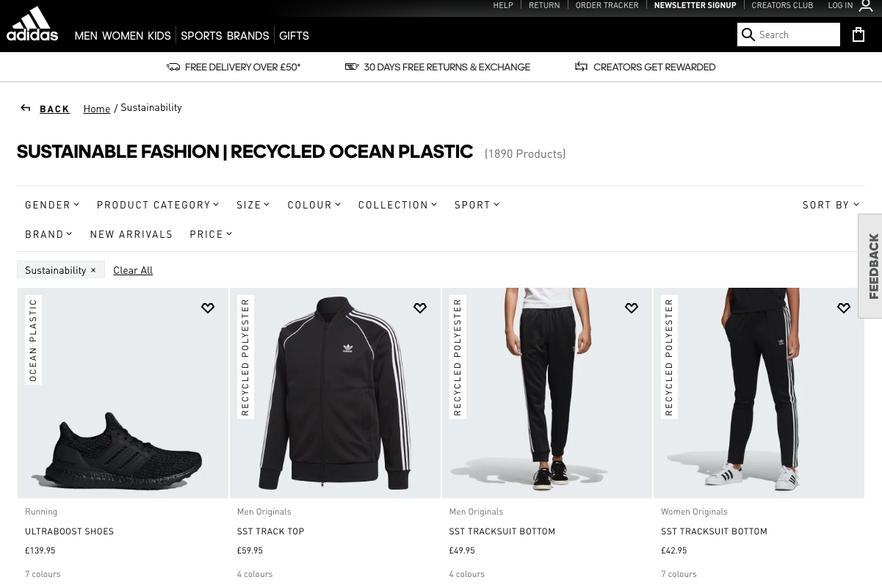The height and width of the screenshot is (588, 882).
Task: Click the Clear All filters link
Action: click(x=133, y=269)
